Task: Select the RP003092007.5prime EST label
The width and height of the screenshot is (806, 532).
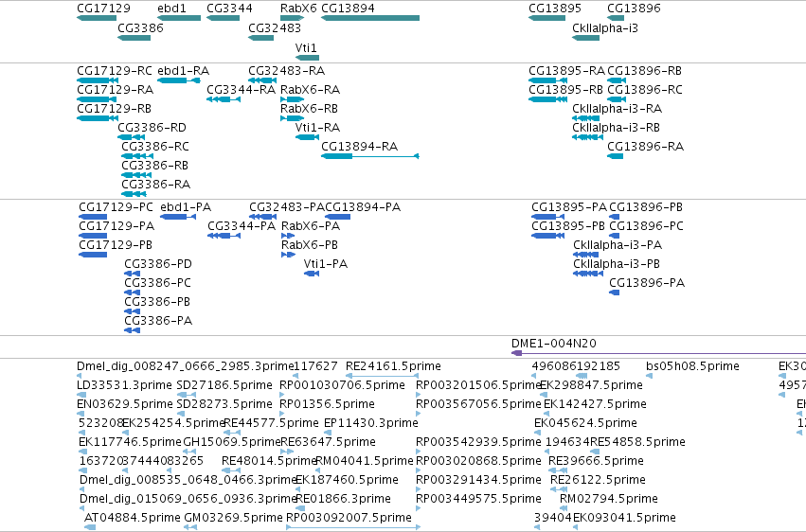Action: point(349,518)
